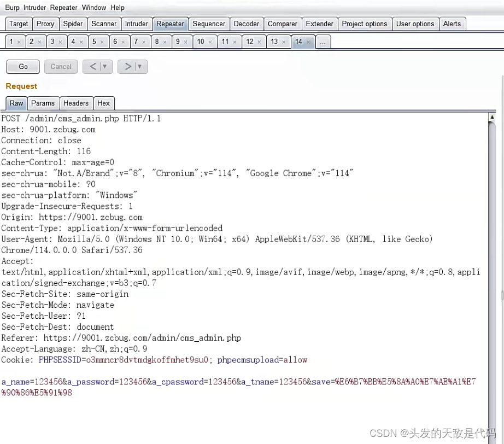Switch to the Scanner tab
This screenshot has height=444, width=504.
click(104, 24)
